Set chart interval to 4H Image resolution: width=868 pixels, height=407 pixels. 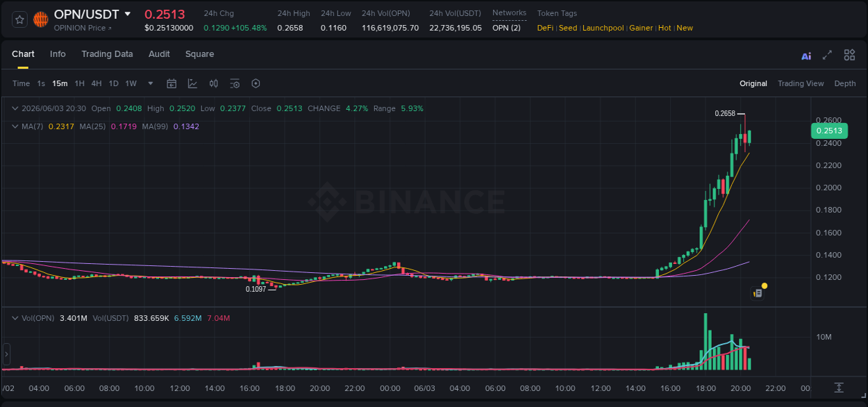pos(97,83)
